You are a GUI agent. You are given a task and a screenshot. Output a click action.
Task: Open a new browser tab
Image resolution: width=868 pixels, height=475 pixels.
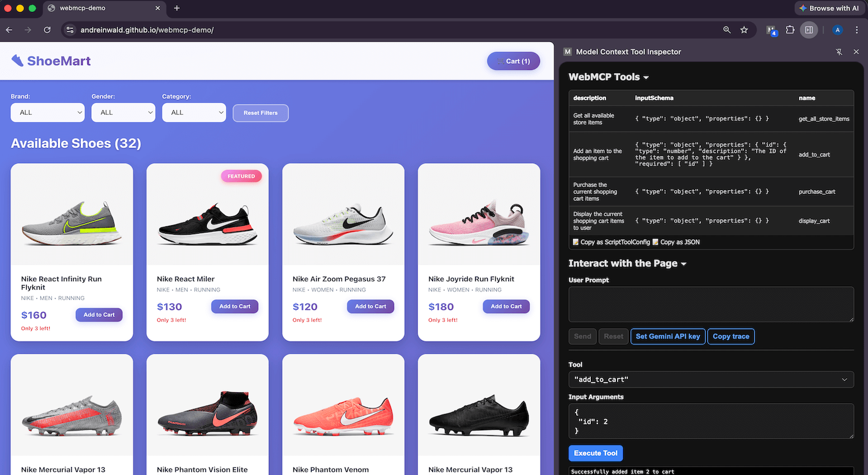click(x=177, y=8)
